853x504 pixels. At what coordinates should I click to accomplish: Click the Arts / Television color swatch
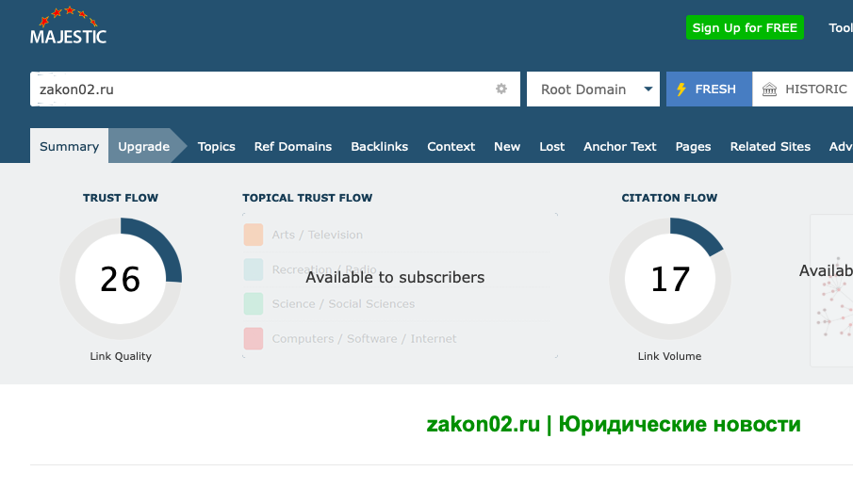pyautogui.click(x=254, y=235)
